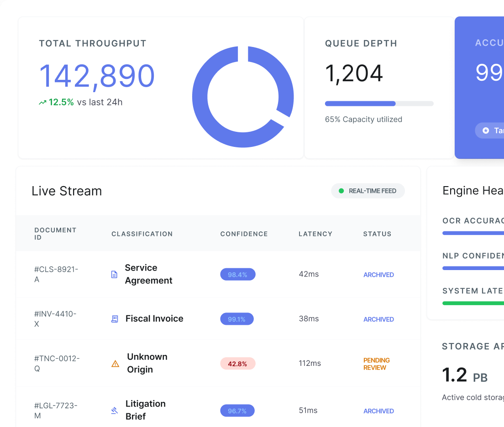Sort by the STATUS column header

(x=378, y=234)
